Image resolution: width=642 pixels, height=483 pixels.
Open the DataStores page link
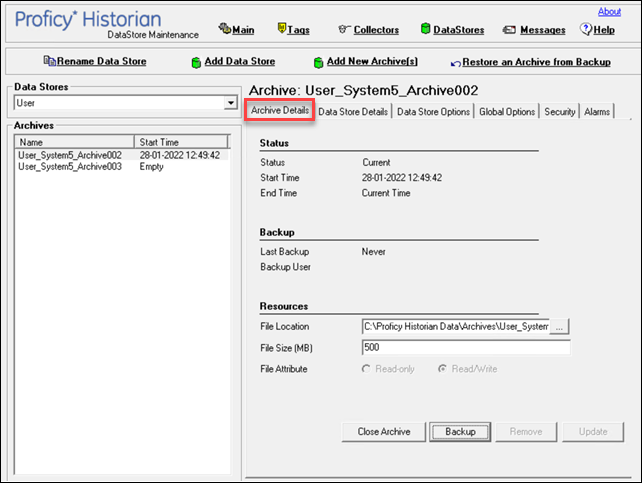click(x=459, y=30)
